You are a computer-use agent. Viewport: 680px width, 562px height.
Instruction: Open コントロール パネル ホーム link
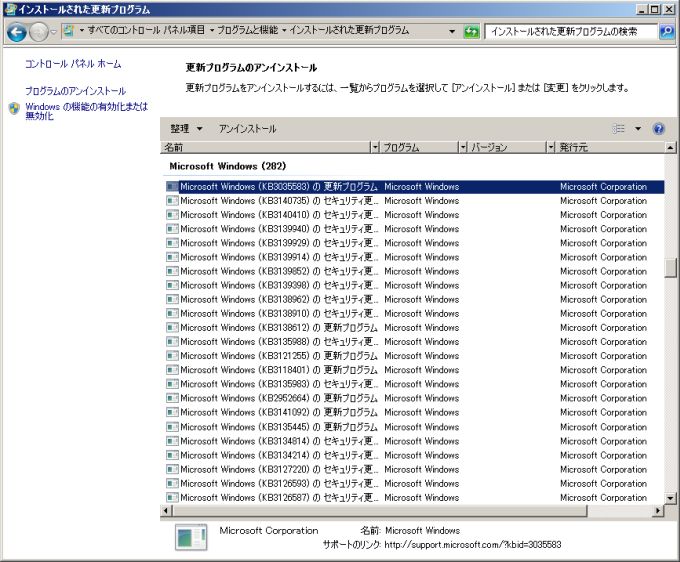[x=73, y=64]
